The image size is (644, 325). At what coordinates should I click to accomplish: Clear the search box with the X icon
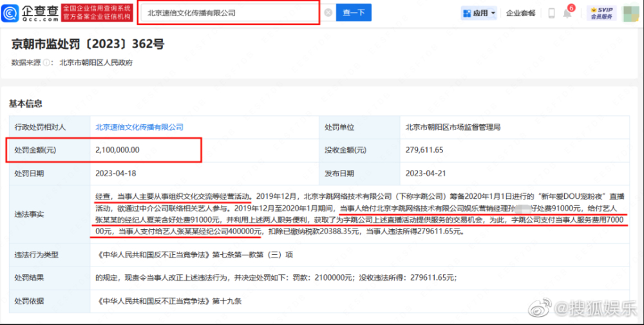click(x=328, y=13)
